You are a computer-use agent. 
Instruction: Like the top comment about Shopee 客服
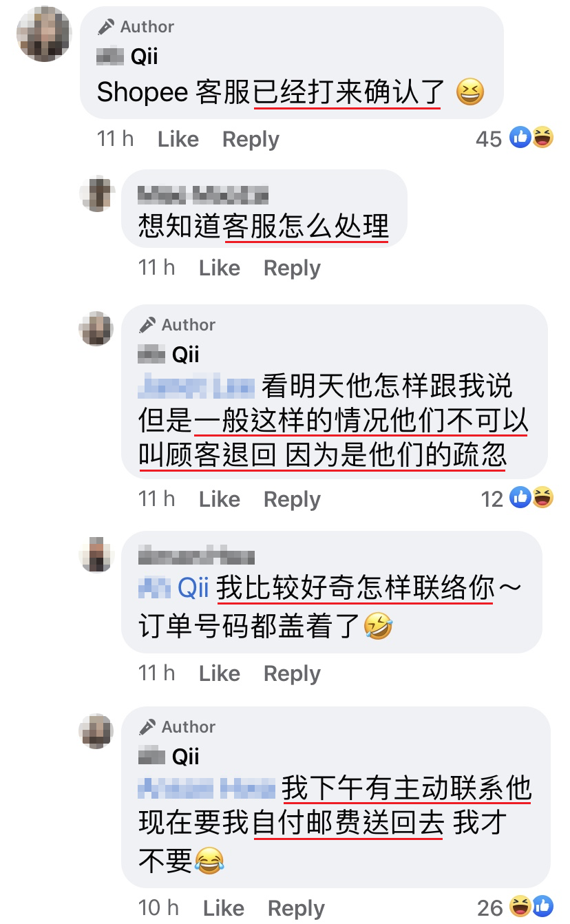click(x=178, y=139)
